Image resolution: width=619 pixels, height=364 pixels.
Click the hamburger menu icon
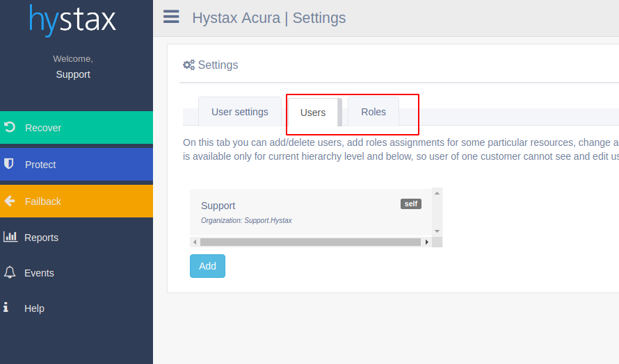coord(171,17)
